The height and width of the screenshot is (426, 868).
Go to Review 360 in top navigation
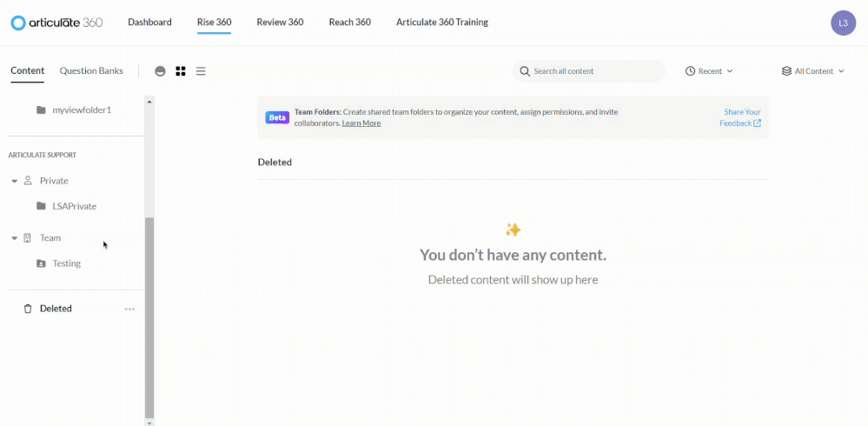(280, 23)
